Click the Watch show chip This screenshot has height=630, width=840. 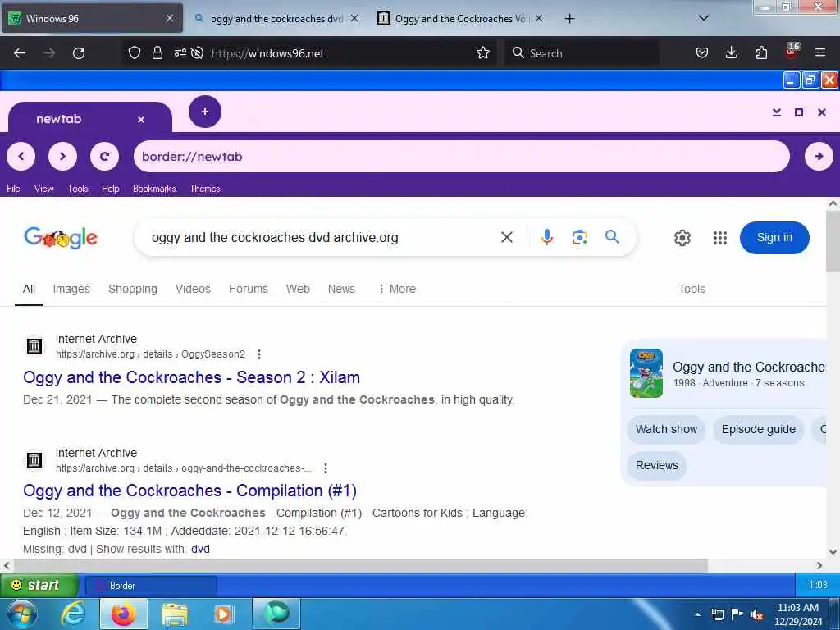click(x=666, y=429)
